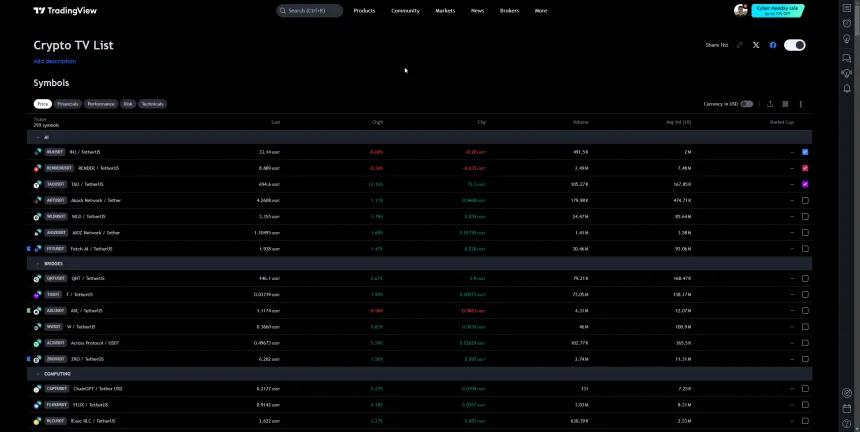Check the Fetch.AI / TetherUS row checkbox
The image size is (860, 432).
coord(805,249)
